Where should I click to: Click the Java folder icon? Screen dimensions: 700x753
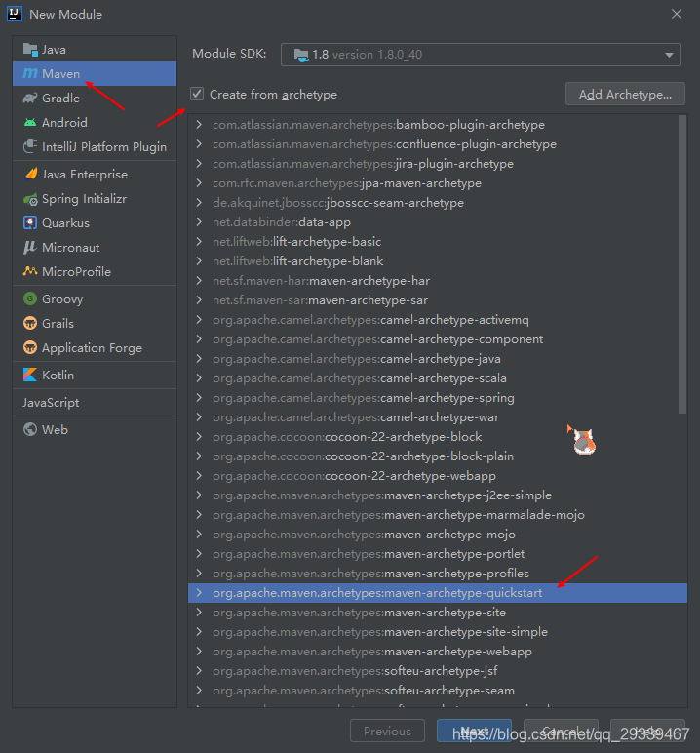coord(30,50)
